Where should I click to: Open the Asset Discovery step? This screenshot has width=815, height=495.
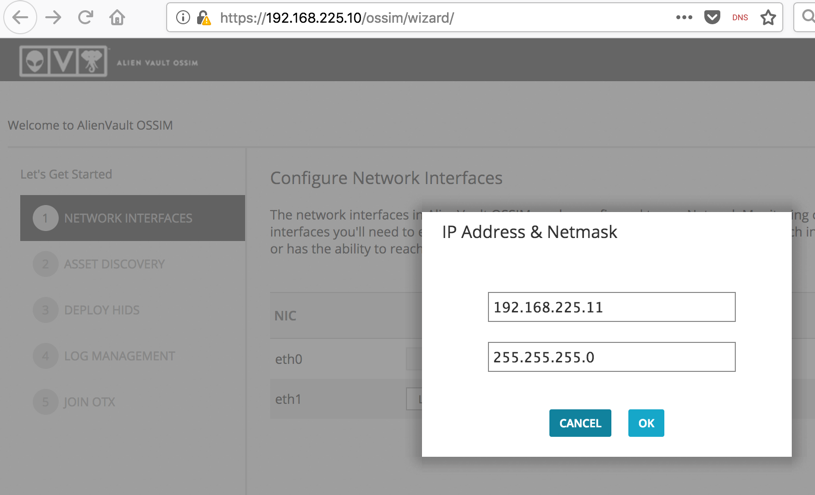(114, 264)
